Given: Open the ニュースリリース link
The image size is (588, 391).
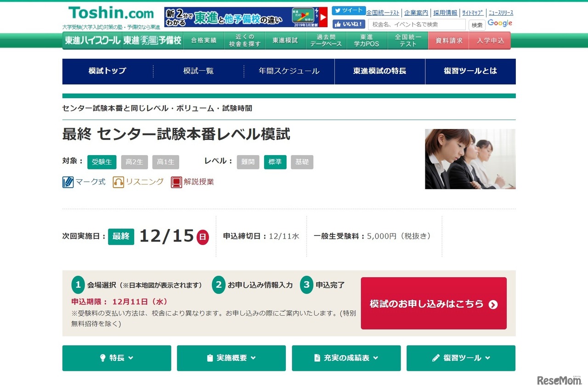Looking at the screenshot, I should click(501, 13).
